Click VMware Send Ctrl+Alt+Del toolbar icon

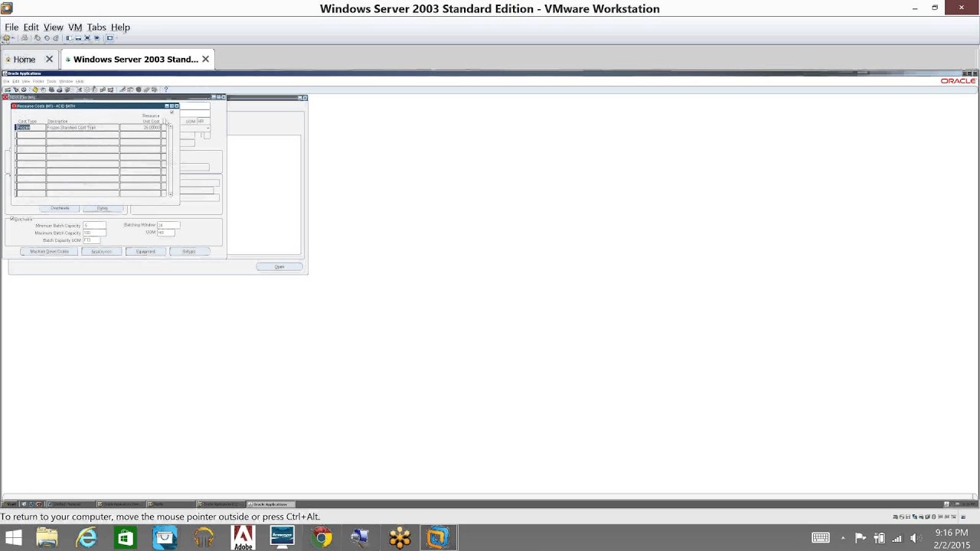point(24,38)
